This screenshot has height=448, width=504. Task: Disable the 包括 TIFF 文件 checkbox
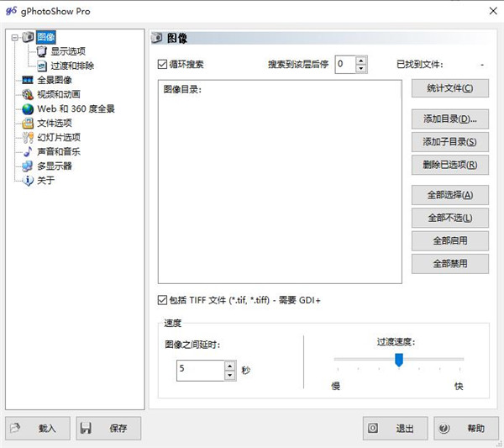162,300
